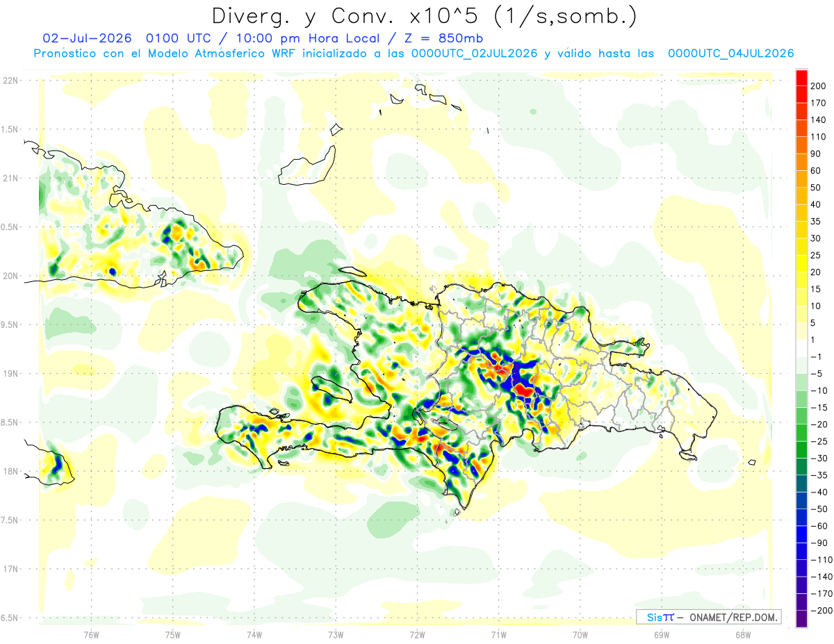This screenshot has width=834, height=644.
Task: Click the '8.5N' latitude label
Action: coord(10,422)
